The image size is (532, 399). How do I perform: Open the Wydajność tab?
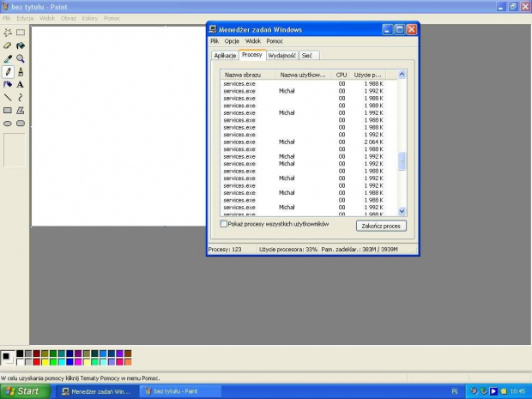(282, 55)
